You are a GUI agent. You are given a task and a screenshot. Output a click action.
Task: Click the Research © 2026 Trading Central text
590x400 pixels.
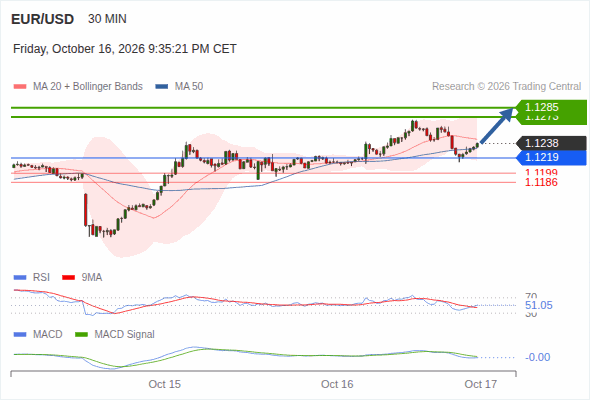point(506,87)
